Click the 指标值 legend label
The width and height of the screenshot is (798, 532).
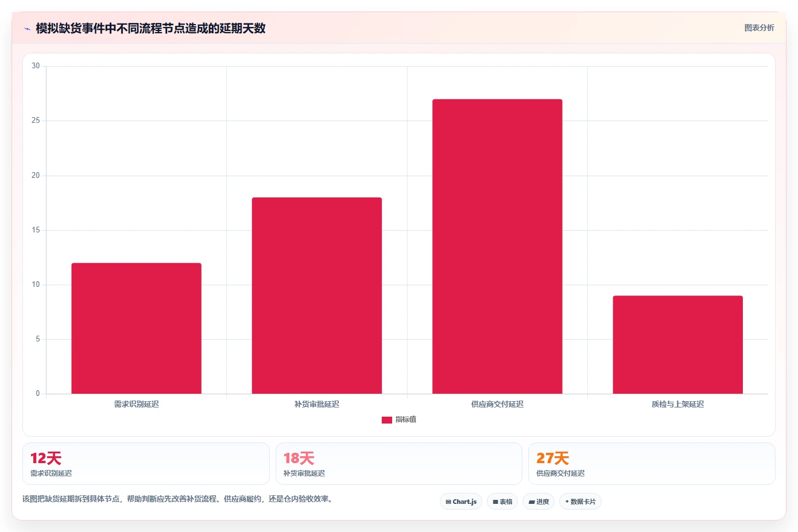(406, 420)
